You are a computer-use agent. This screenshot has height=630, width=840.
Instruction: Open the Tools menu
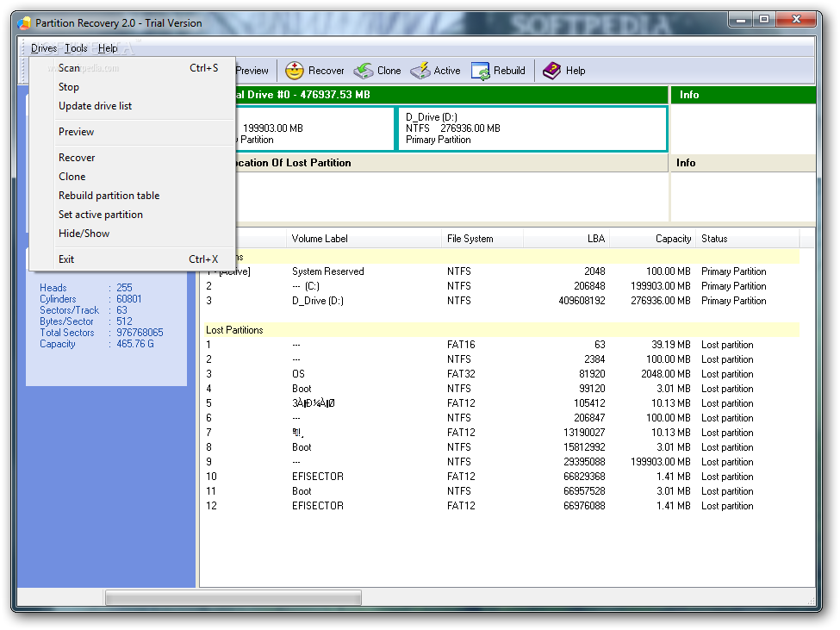point(76,48)
